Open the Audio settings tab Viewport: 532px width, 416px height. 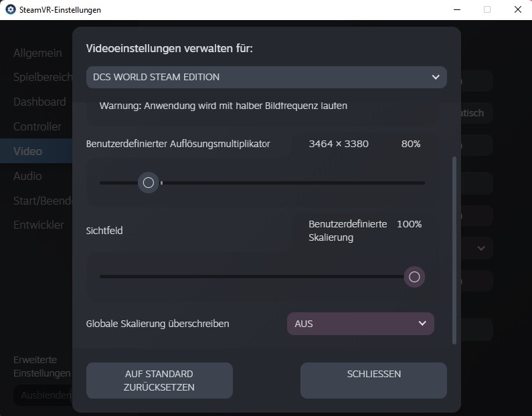(27, 176)
